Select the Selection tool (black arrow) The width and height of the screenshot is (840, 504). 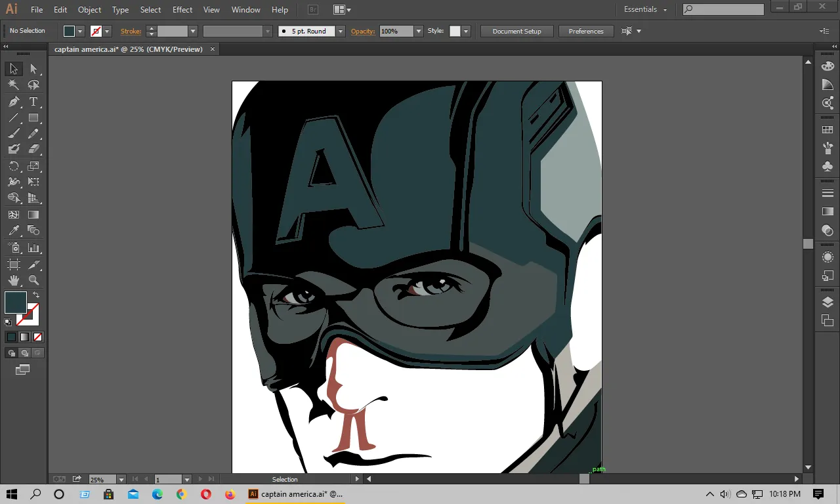pos(14,69)
